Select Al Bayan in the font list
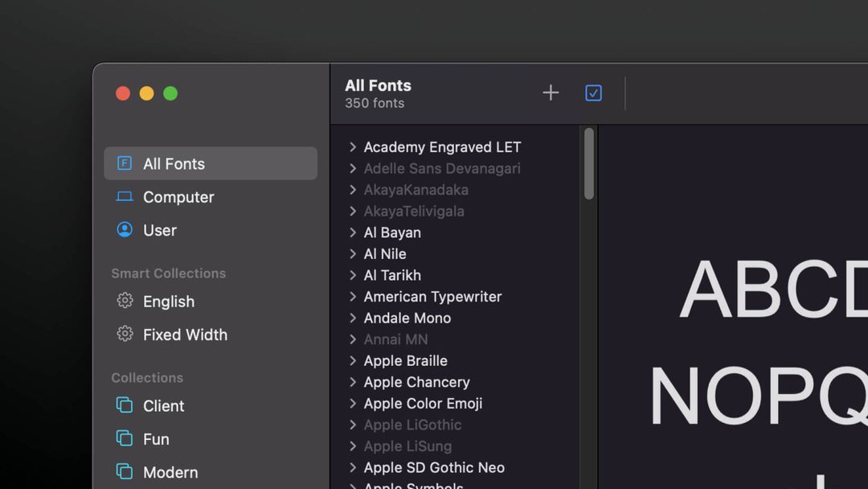Image resolution: width=868 pixels, height=489 pixels. [392, 232]
